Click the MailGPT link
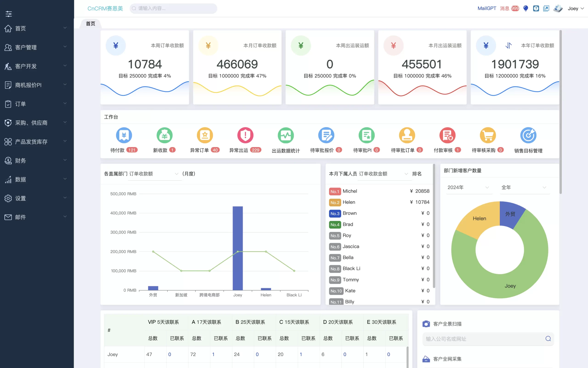 click(487, 9)
